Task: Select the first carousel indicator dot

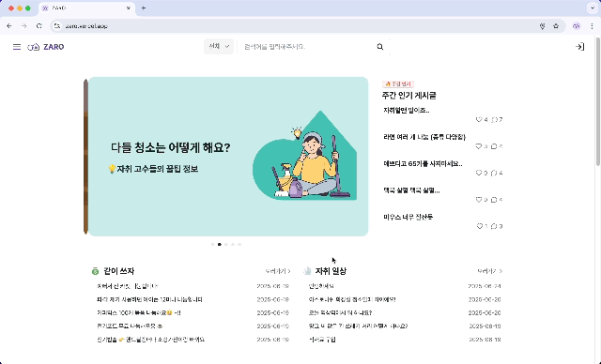Action: tap(213, 244)
